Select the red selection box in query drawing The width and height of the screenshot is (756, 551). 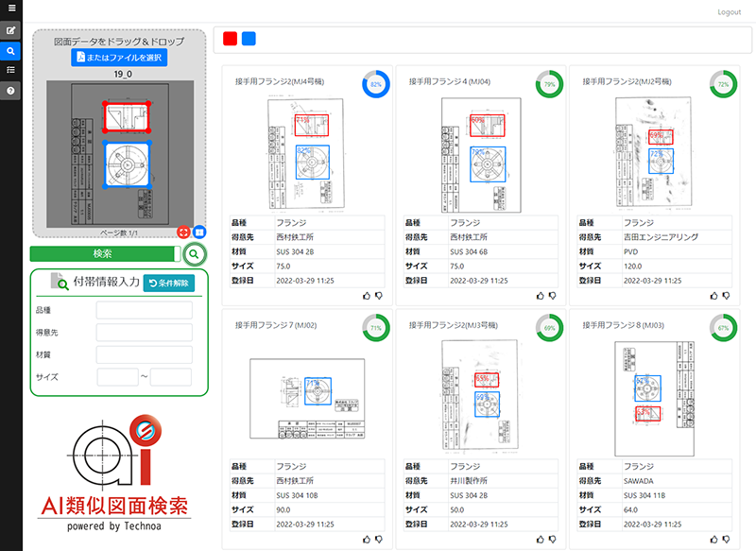coord(127,117)
